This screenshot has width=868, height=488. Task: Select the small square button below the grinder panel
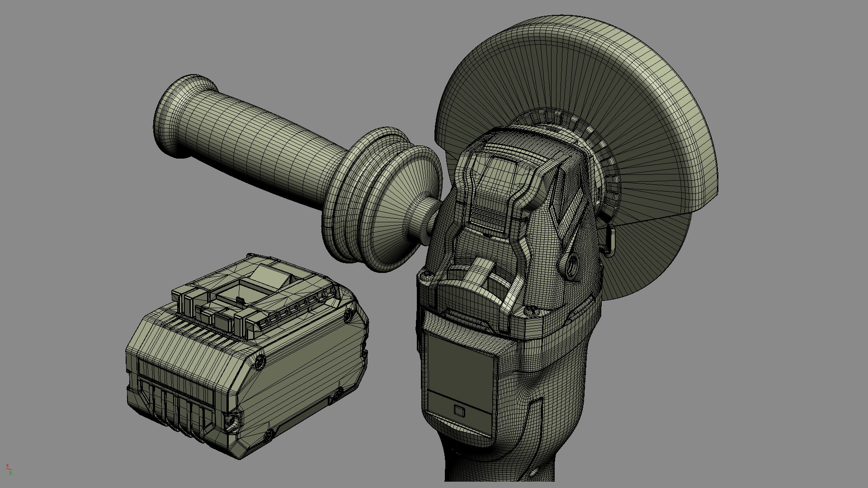(x=459, y=410)
